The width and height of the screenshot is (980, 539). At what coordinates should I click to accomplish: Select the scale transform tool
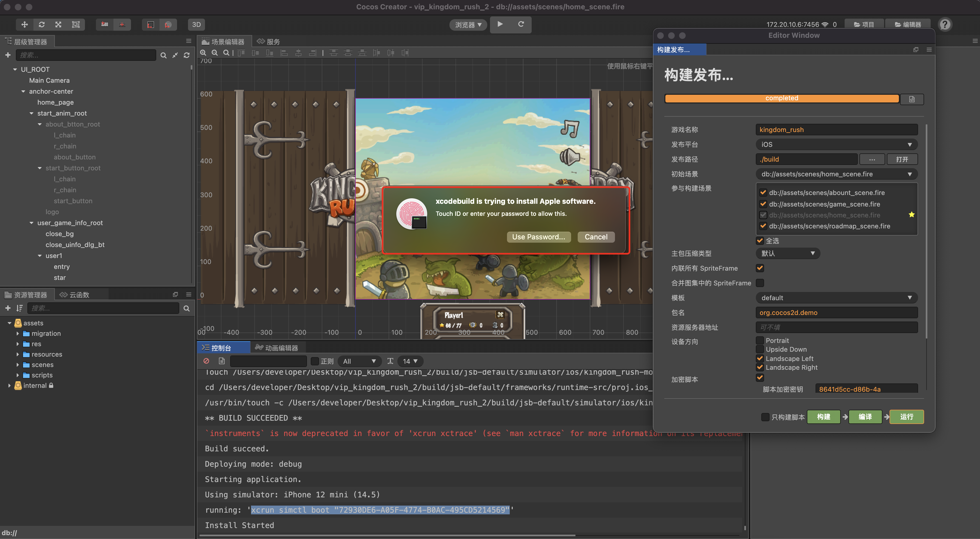pyautogui.click(x=58, y=24)
